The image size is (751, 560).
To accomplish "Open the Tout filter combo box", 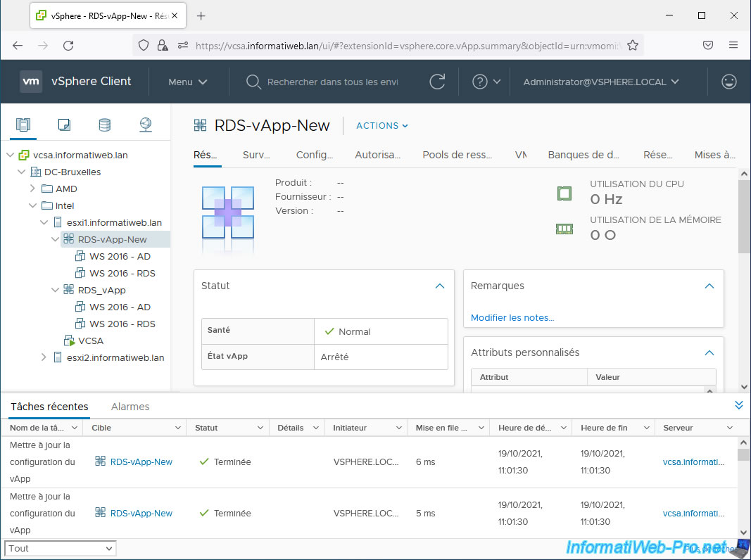I will click(60, 548).
